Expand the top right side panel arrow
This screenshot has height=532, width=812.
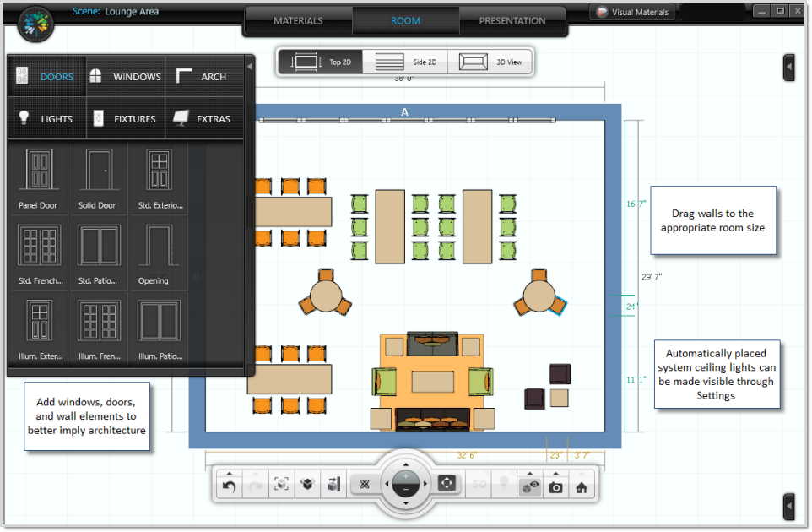788,67
